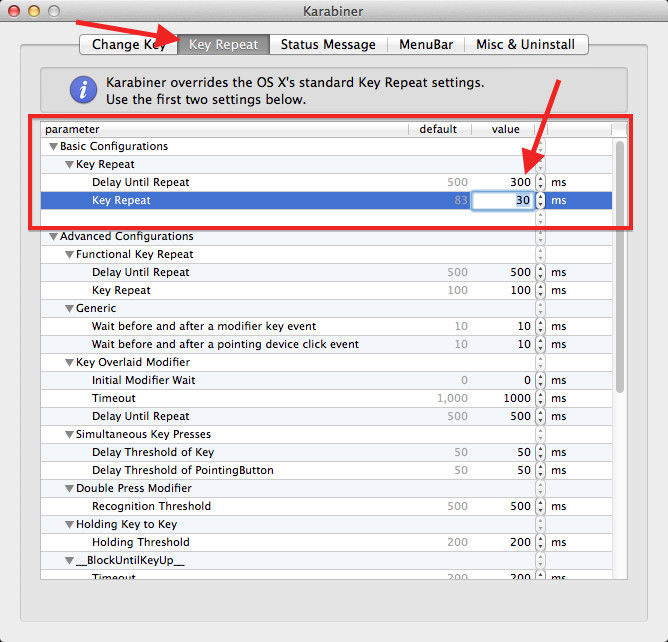This screenshot has width=668, height=642.
Task: Open the Status Message tab
Action: point(328,44)
